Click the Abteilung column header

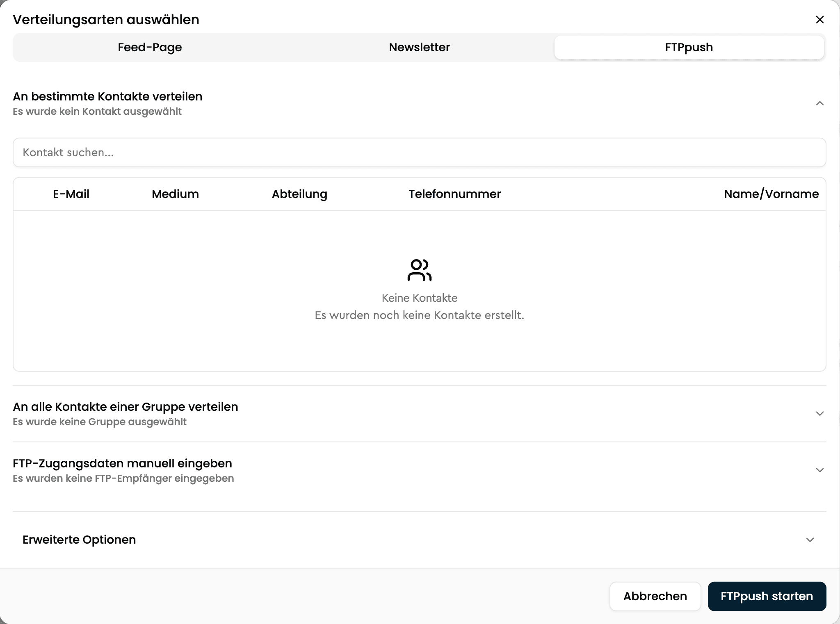point(299,194)
